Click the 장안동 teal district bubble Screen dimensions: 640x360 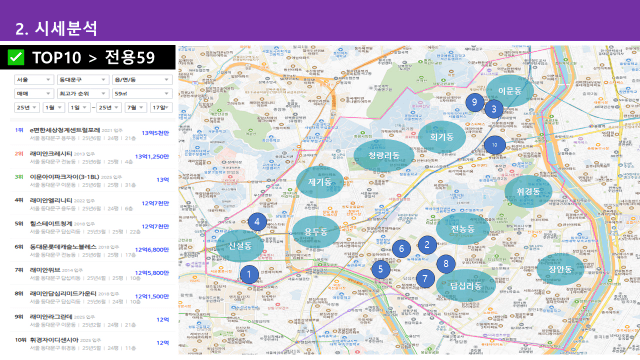[560, 269]
